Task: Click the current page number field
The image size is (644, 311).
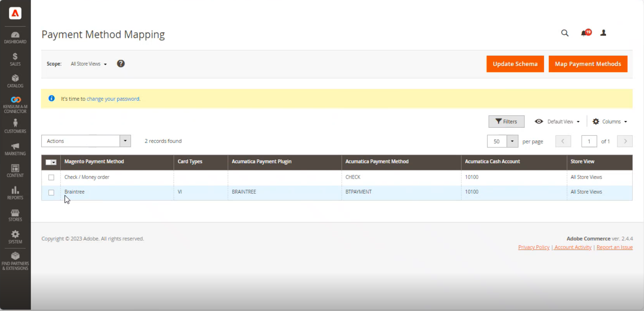Action: tap(589, 141)
